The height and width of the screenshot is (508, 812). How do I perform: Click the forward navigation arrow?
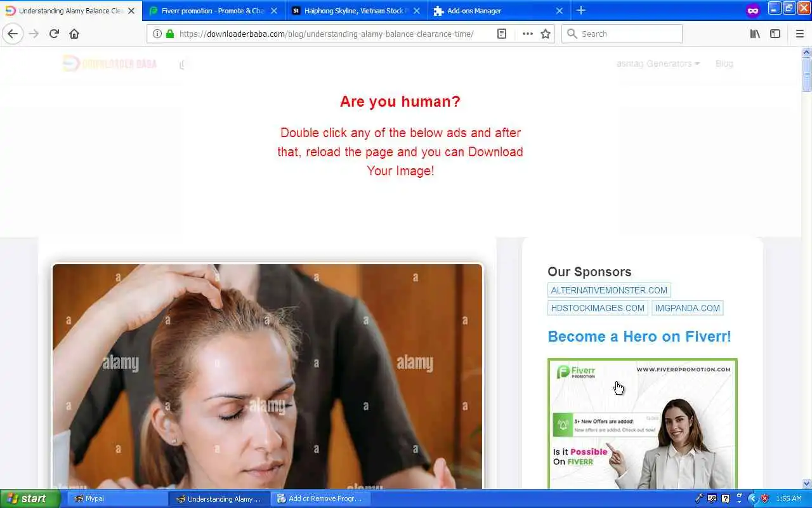click(34, 34)
